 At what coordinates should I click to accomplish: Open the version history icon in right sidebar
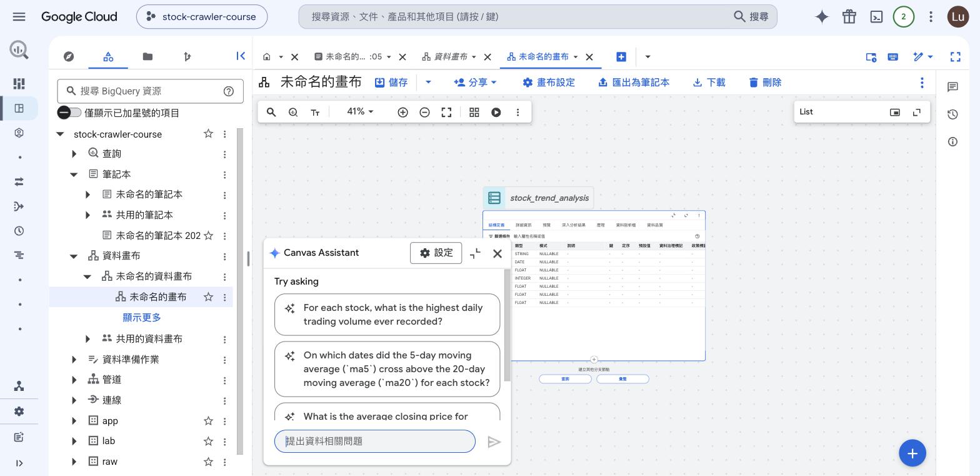click(x=952, y=114)
